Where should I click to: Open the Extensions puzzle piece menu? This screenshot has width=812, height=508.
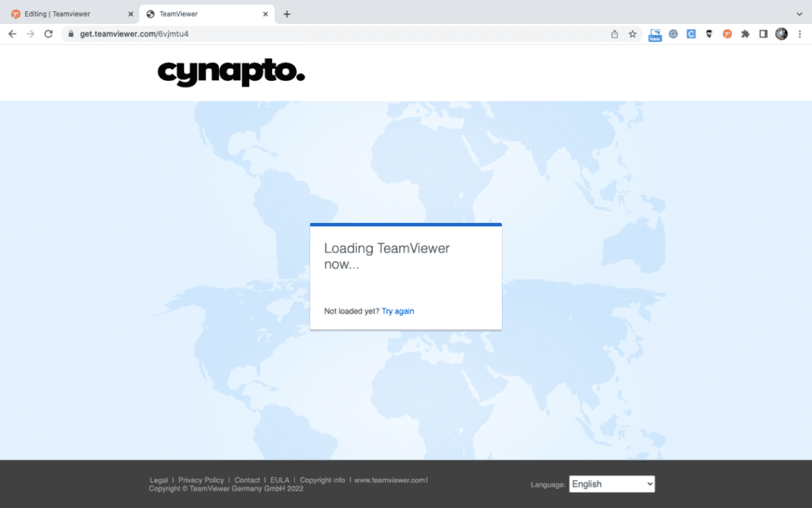[x=745, y=34]
